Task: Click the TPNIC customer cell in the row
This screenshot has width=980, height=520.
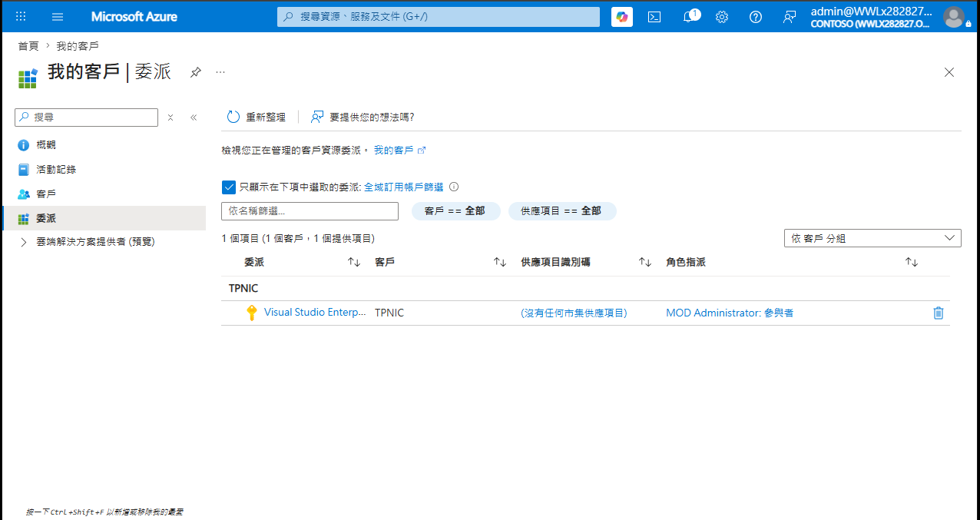Action: (389, 313)
